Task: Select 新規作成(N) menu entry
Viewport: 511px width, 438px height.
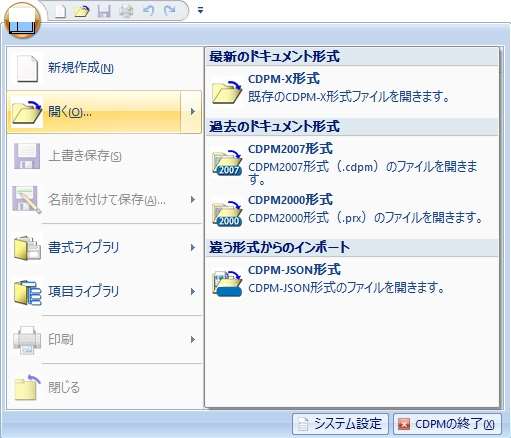Action: [104, 68]
